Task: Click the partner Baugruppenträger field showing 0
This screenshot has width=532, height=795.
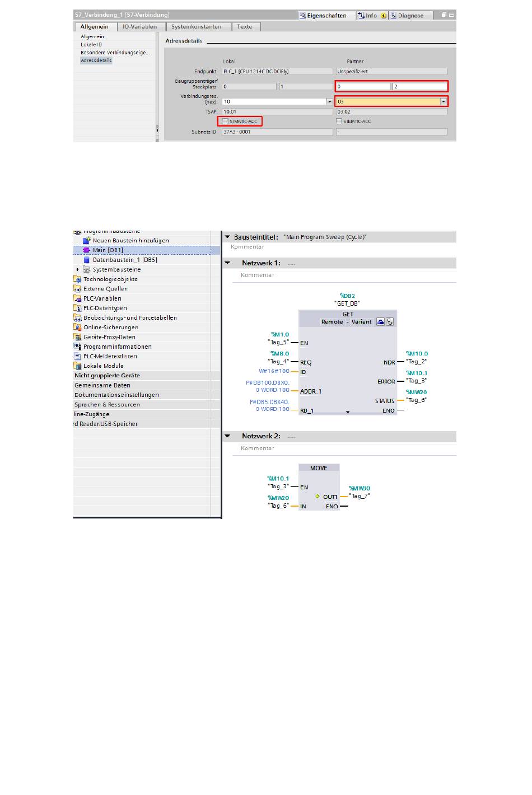Action: 363,87
